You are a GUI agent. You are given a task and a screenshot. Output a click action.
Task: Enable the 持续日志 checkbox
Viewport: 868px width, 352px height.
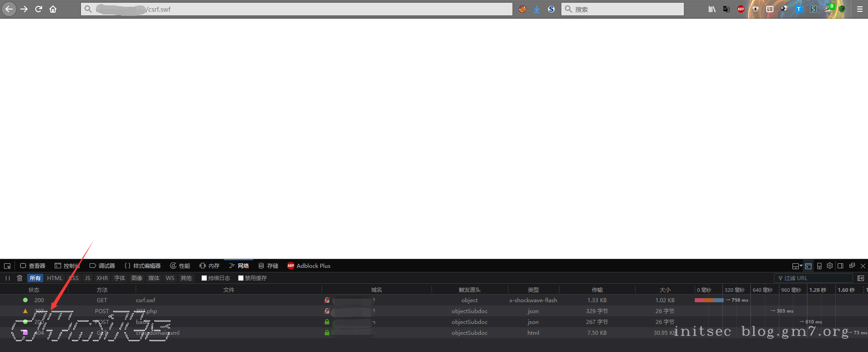click(x=204, y=278)
